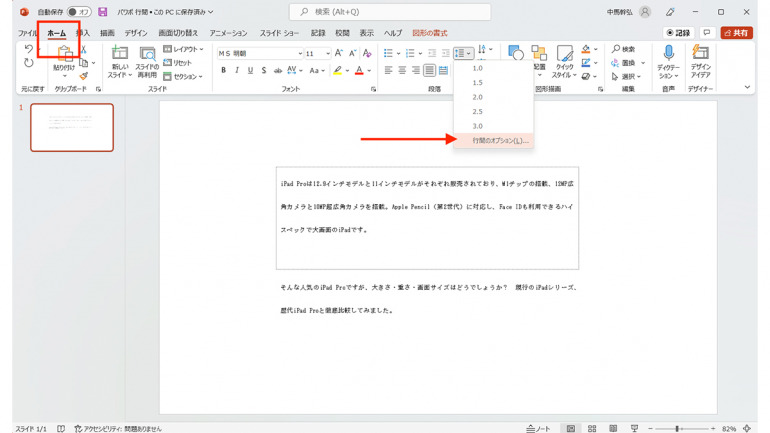The width and height of the screenshot is (770, 433).
Task: Open the font name combo box
Action: (260, 53)
